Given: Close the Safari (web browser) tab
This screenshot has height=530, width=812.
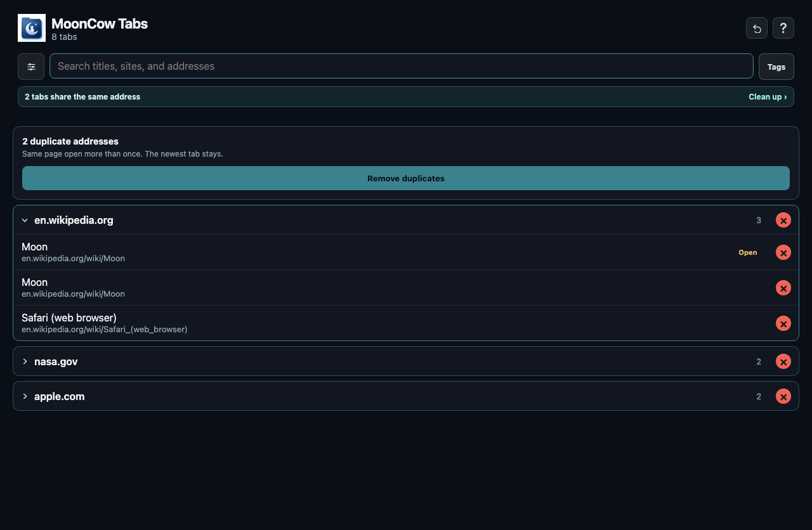Looking at the screenshot, I should coord(783,323).
